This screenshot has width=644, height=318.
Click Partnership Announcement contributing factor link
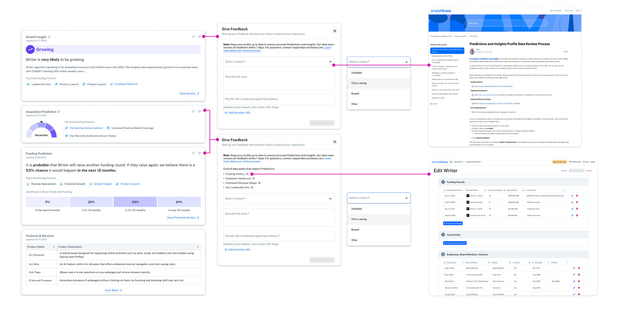[86, 128]
